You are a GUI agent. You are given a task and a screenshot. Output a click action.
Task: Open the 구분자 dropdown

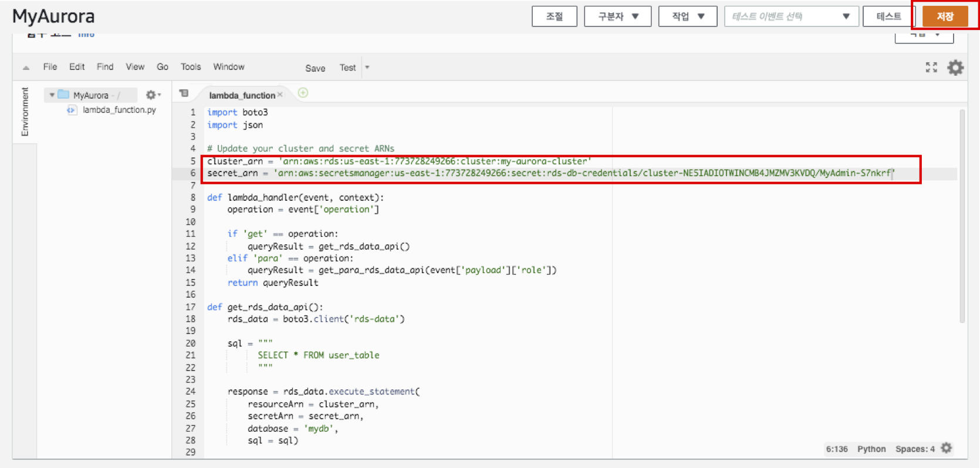(617, 16)
